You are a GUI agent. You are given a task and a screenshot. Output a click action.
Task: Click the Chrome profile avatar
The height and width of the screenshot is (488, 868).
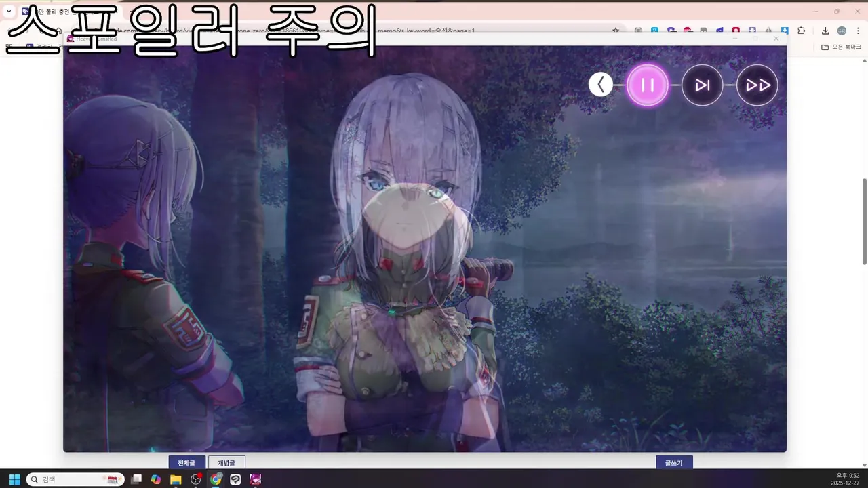[x=842, y=30]
